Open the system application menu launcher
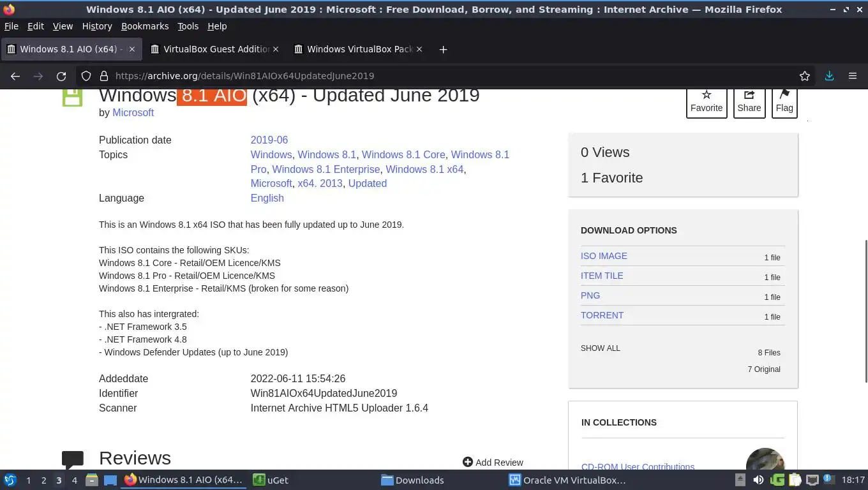The height and width of the screenshot is (490, 868). (x=10, y=480)
